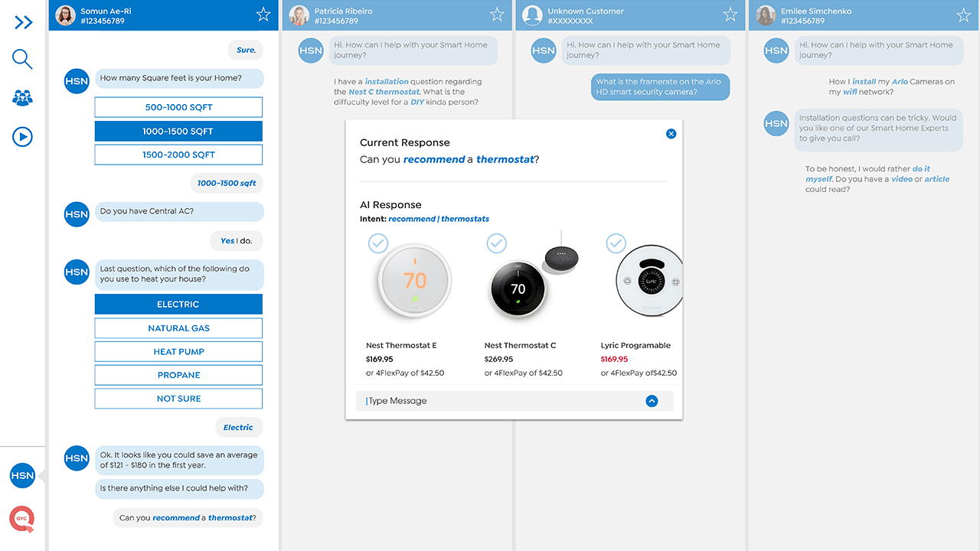Choose the NOT SURE heating option

pyautogui.click(x=178, y=399)
